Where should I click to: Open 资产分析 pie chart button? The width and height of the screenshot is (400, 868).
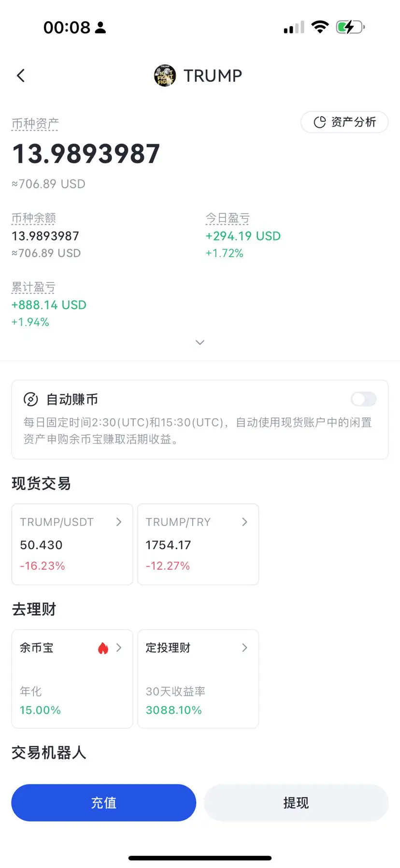[x=344, y=122]
